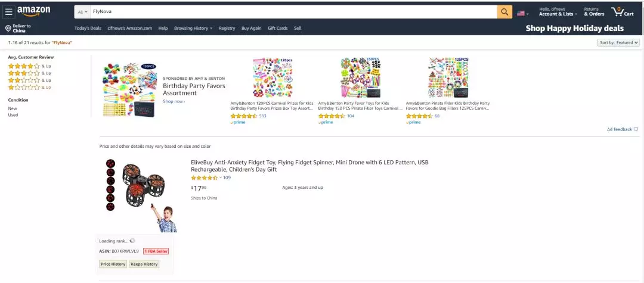Screen dimensions: 644x283
Task: Click the Ad feedback speech bubble icon
Action: (x=636, y=129)
